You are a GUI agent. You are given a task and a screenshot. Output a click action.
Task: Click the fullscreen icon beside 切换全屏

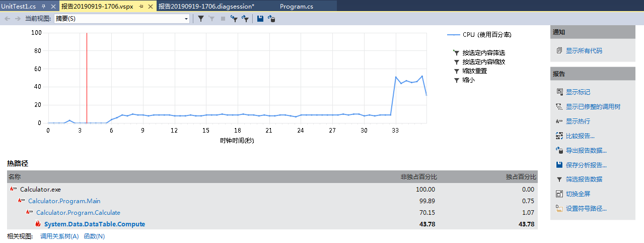tap(559, 194)
